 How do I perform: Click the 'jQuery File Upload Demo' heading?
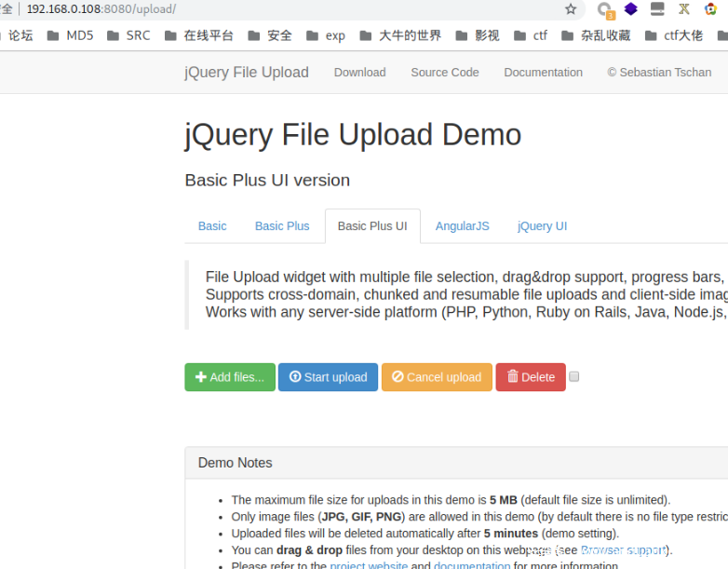(353, 135)
